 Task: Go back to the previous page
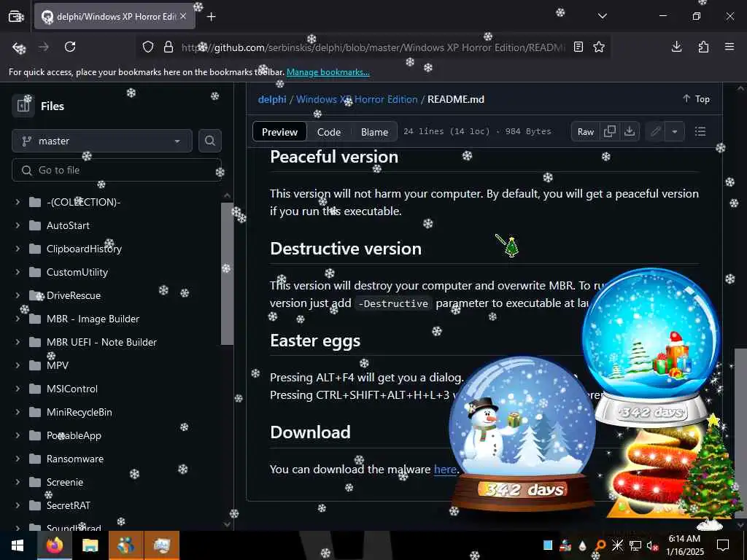click(x=18, y=47)
